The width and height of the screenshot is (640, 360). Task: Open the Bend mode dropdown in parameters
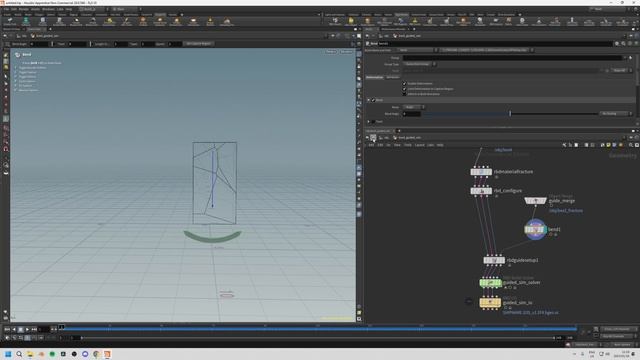[x=415, y=107]
